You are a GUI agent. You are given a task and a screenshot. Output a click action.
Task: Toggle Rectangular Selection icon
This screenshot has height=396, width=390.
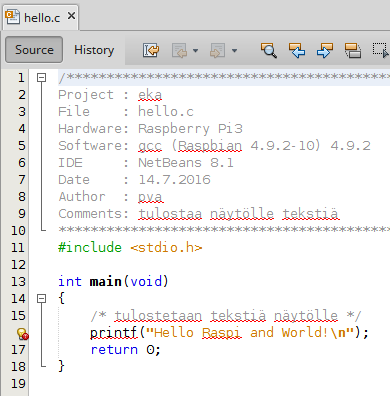pos(380,51)
